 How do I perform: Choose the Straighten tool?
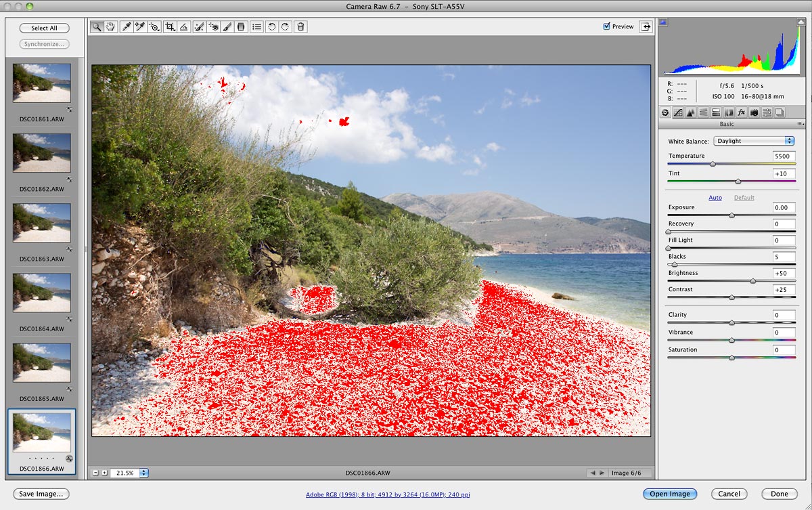point(184,26)
